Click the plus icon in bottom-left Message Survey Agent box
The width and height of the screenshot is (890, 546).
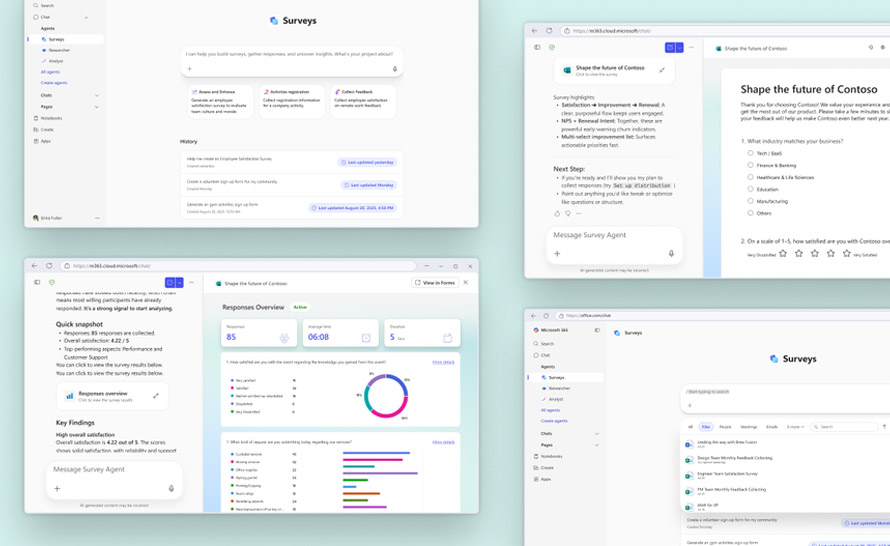(57, 488)
